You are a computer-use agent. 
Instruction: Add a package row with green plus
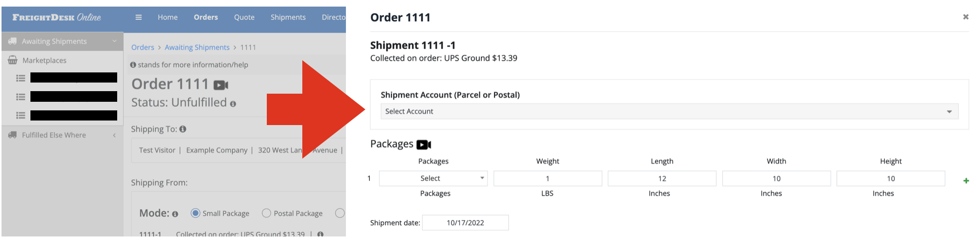click(966, 181)
